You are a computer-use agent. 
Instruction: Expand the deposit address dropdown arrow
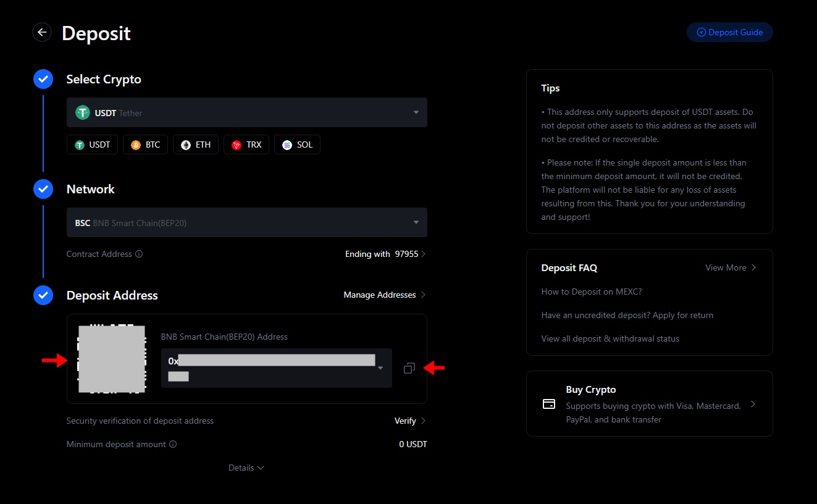coord(380,367)
